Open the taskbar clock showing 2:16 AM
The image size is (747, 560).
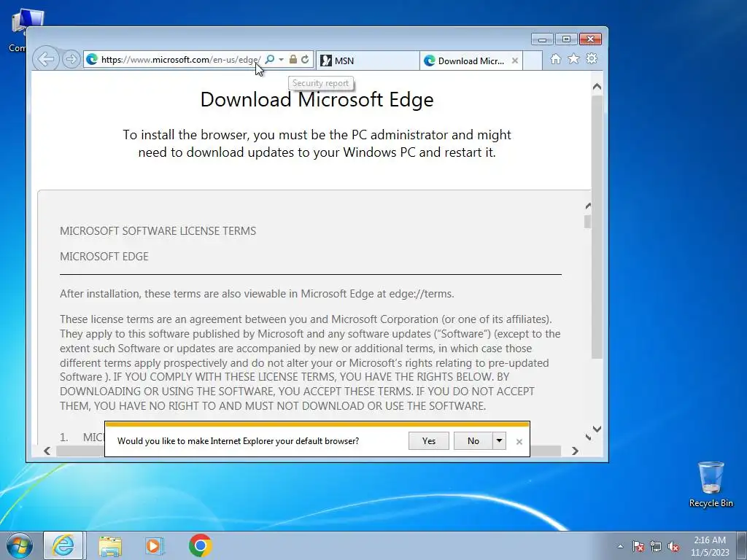(x=710, y=546)
